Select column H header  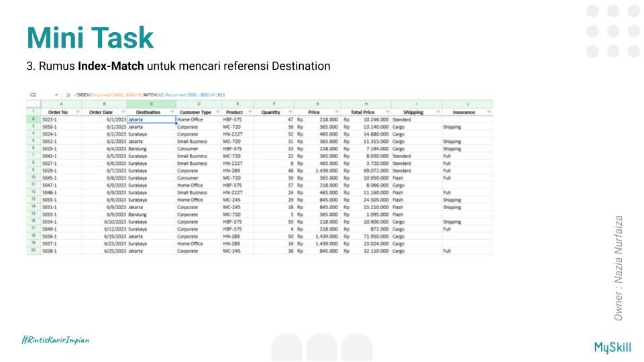click(366, 104)
